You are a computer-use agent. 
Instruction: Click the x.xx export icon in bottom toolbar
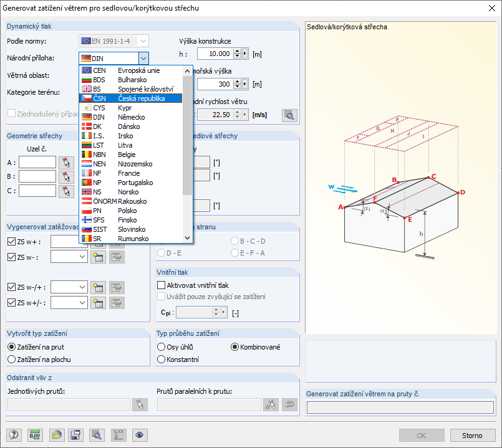point(118,435)
